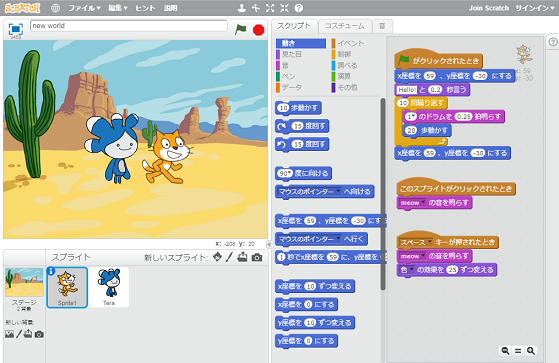Screen dimensions: 559x363
Task: Switch to the コスチューム tab
Action: 345,26
